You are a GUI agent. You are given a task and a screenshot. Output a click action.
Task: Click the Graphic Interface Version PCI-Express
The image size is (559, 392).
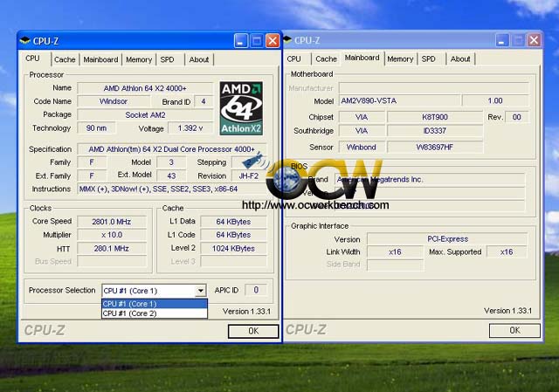pos(447,238)
